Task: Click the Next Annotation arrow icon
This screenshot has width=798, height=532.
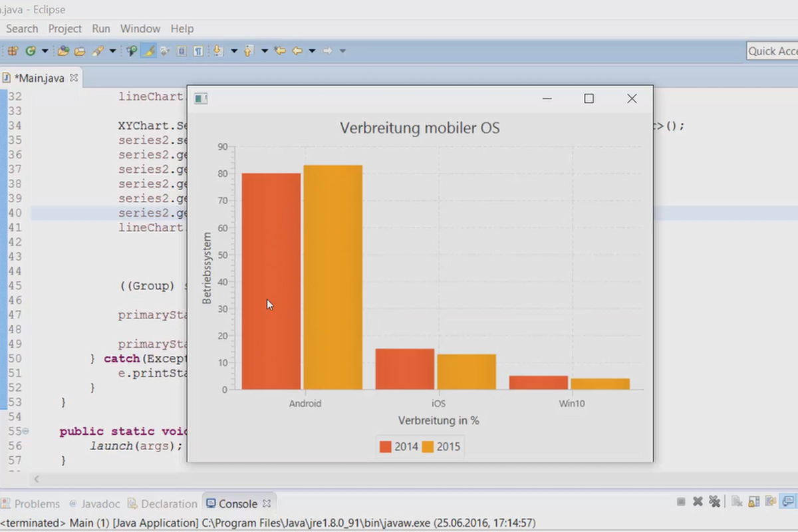Action: (217, 51)
